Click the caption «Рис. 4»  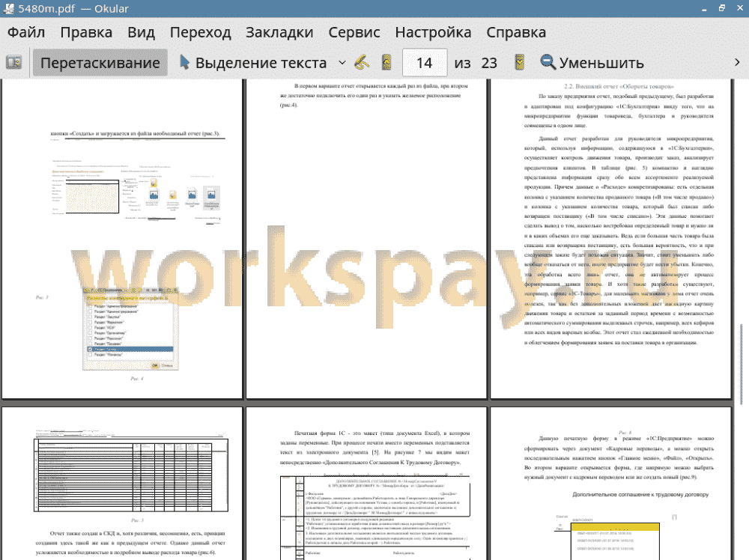pyautogui.click(x=137, y=379)
